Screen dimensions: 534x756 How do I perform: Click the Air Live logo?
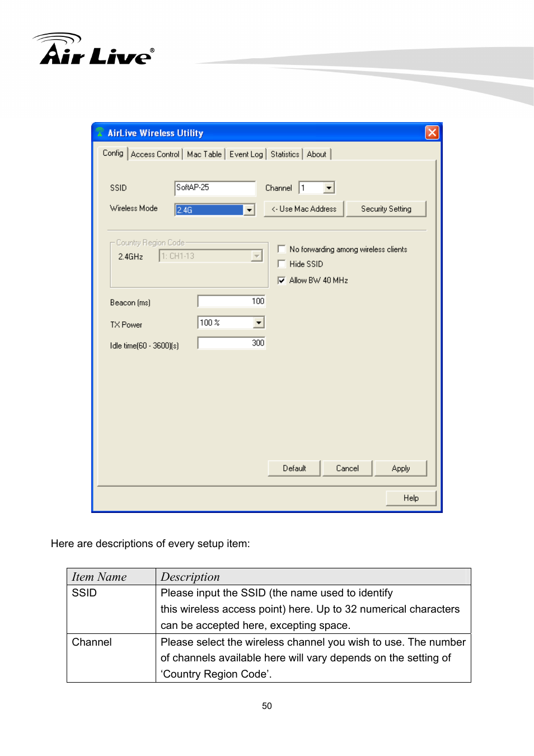tap(93, 49)
